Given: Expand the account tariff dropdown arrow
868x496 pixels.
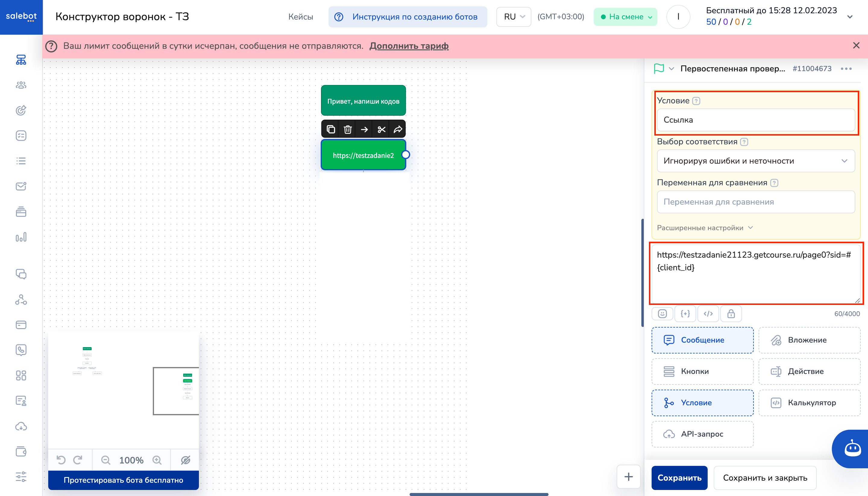Looking at the screenshot, I should (x=850, y=17).
